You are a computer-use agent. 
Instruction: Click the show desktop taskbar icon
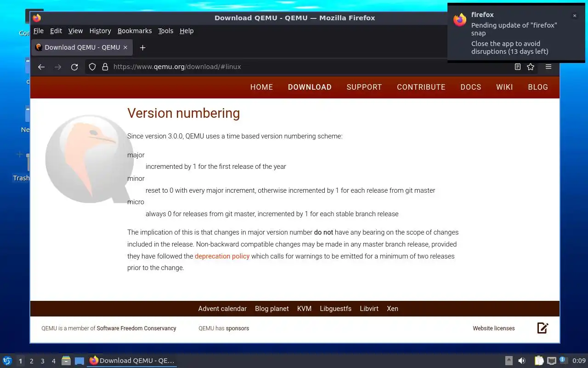(79, 361)
